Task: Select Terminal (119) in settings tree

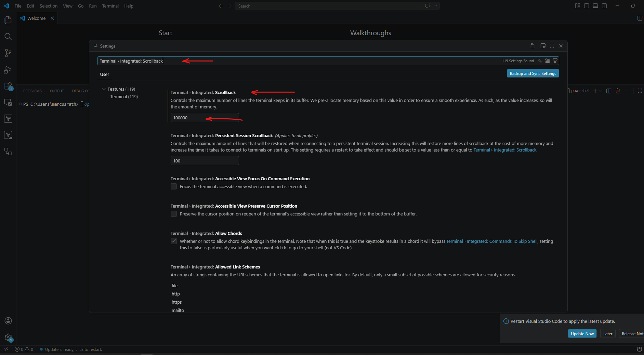Action: point(124,97)
